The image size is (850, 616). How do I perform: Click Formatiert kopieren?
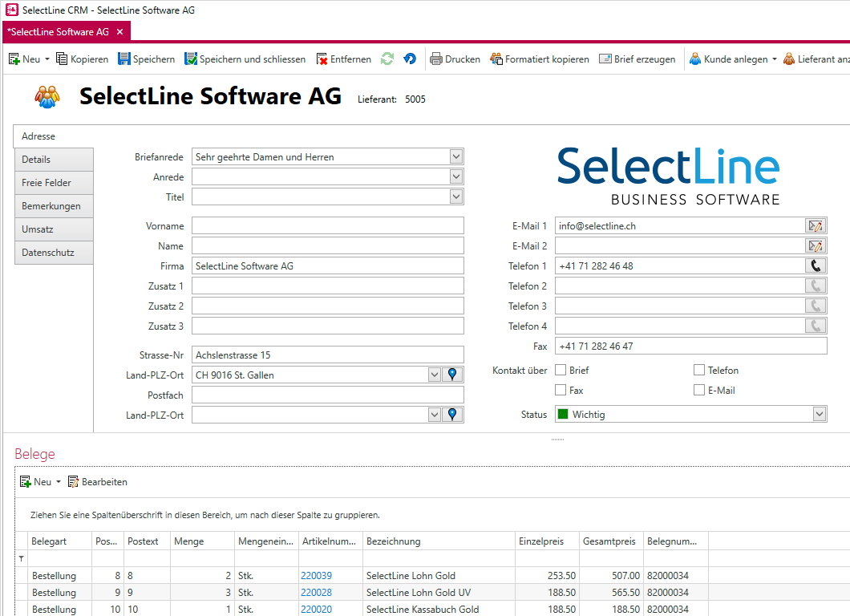pyautogui.click(x=540, y=59)
